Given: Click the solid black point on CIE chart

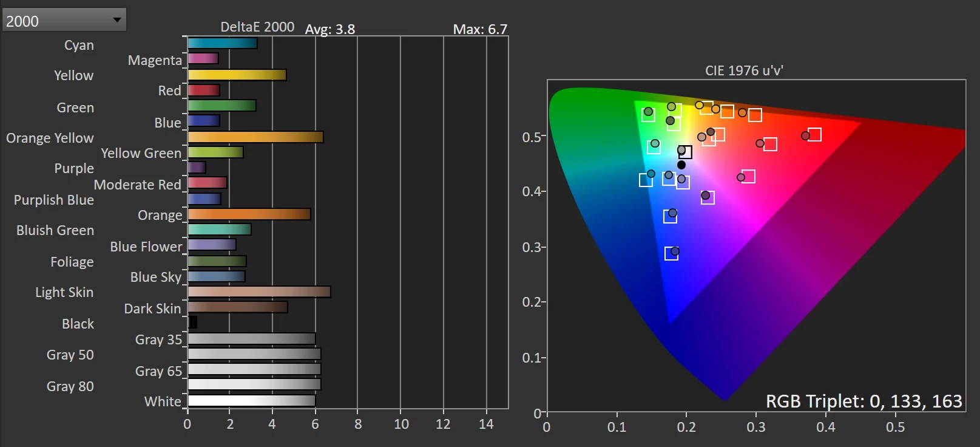Looking at the screenshot, I should [x=681, y=165].
